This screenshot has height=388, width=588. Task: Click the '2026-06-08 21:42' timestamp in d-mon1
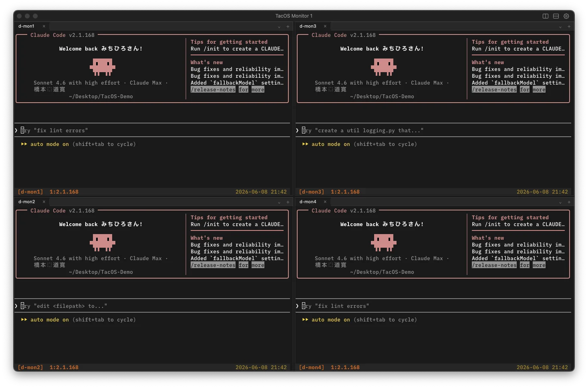tap(261, 192)
